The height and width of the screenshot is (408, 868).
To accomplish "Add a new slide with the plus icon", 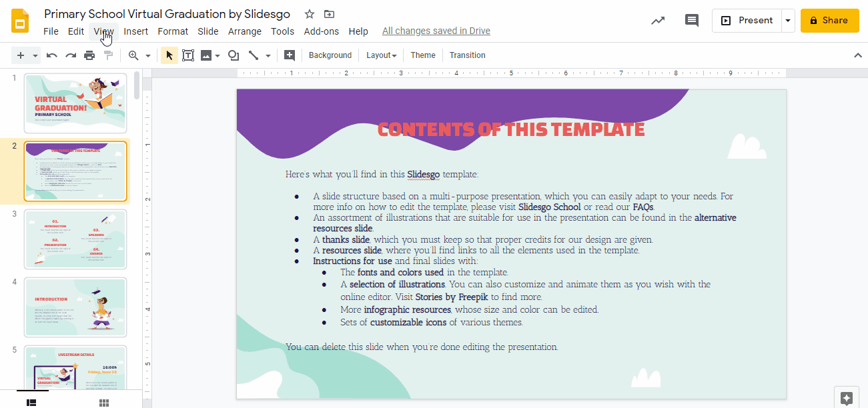I will point(20,55).
